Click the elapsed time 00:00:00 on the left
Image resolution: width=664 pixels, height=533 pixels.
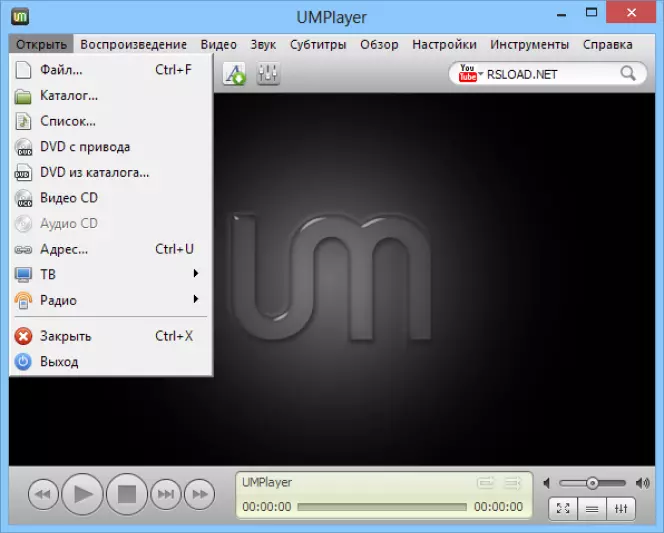pos(267,507)
